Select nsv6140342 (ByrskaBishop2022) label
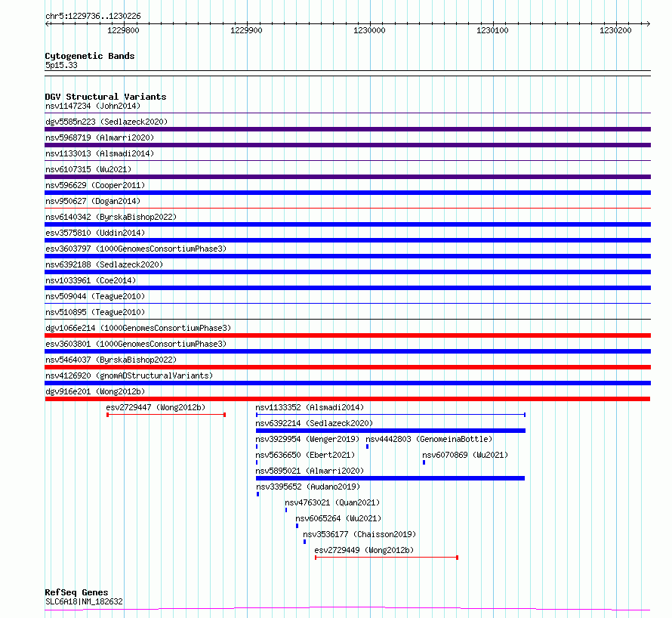 coord(111,217)
